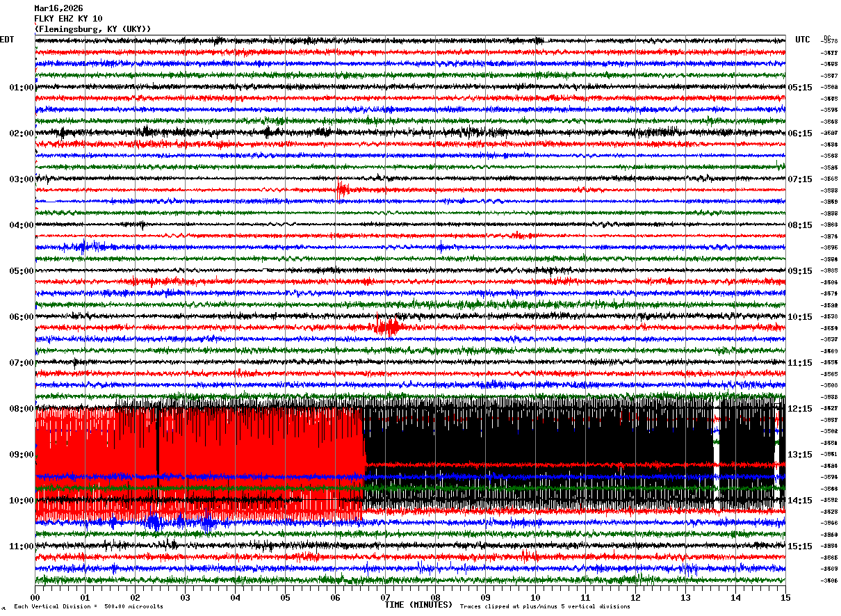
Task: Click the UTC time zone header
Action: [x=803, y=40]
